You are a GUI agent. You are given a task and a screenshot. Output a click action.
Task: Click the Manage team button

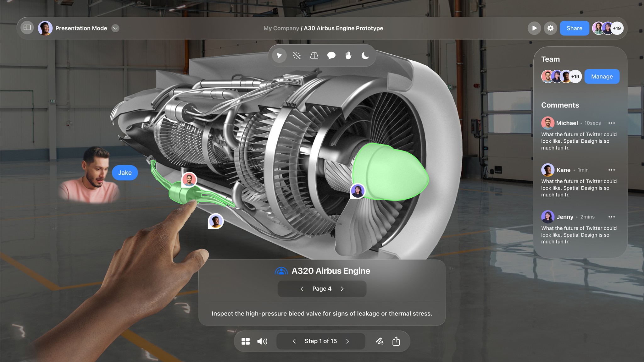[x=602, y=77]
